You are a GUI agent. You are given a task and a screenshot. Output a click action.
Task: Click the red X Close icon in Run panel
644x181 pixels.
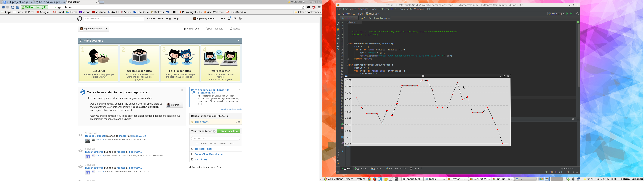(x=342, y=147)
